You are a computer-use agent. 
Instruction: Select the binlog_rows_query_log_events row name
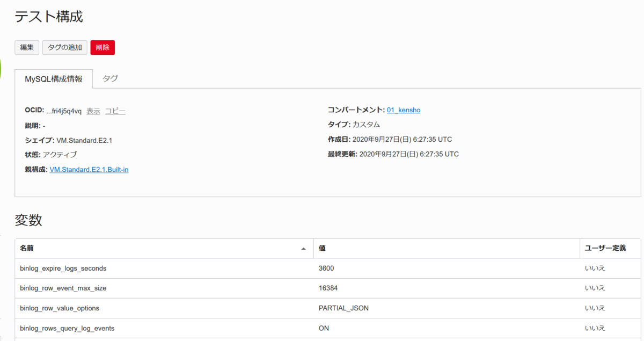pos(67,328)
